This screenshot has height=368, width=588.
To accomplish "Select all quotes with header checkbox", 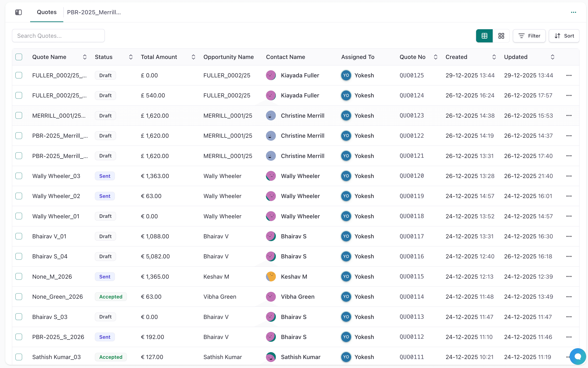I will click(x=19, y=57).
